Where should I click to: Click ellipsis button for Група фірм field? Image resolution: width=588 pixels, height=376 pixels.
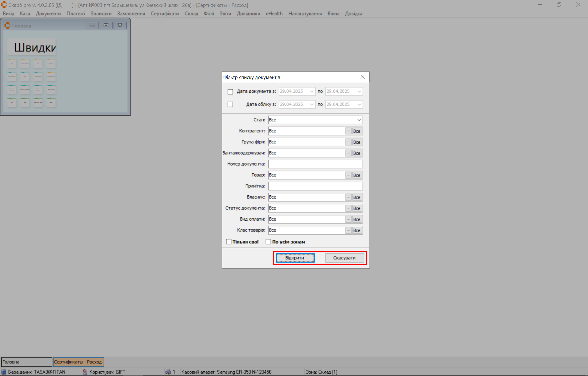[x=348, y=142]
